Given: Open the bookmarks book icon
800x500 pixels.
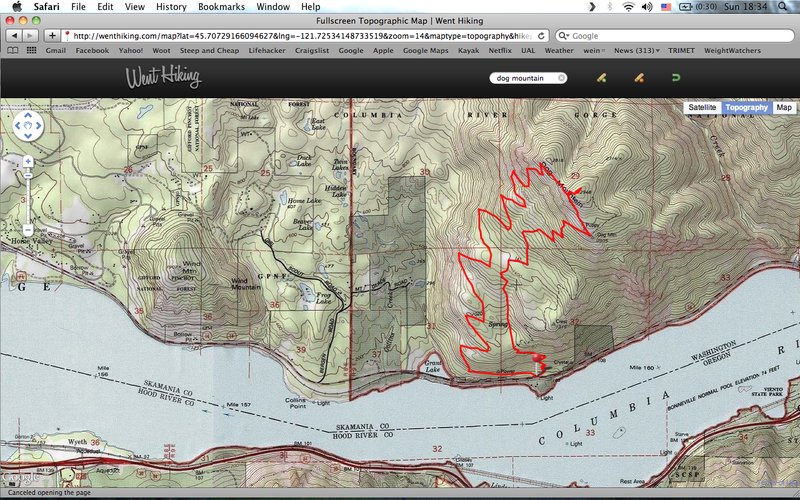Looking at the screenshot, I should (12, 51).
